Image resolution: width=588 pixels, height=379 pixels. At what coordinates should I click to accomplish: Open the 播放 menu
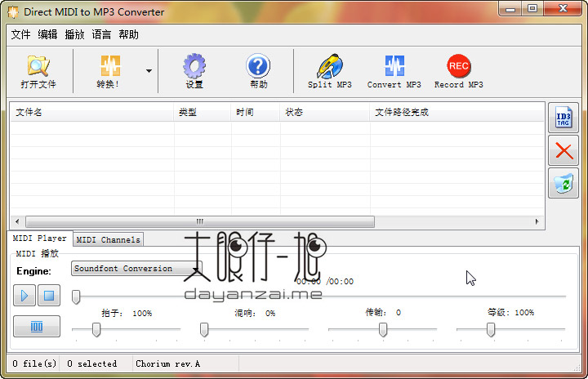pyautogui.click(x=74, y=34)
